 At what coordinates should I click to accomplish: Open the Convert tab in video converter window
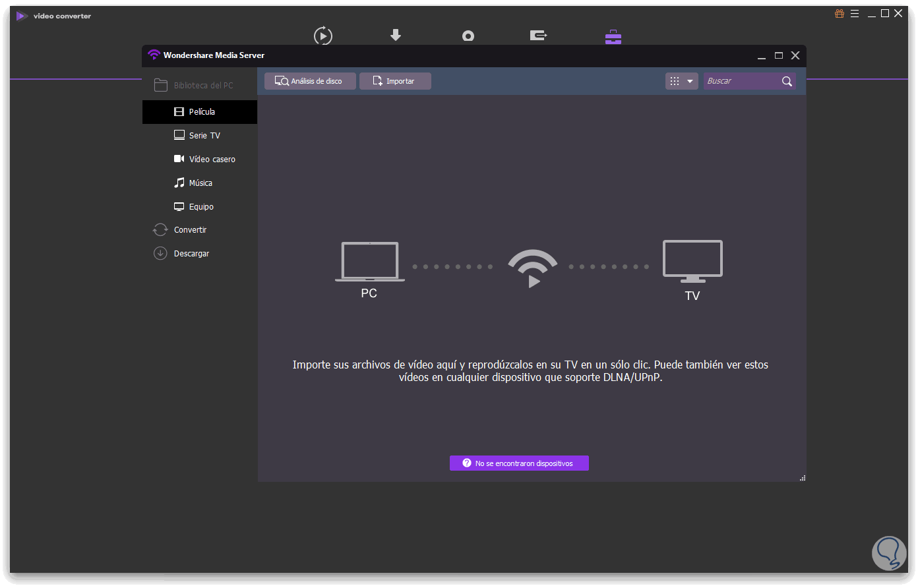tap(323, 36)
